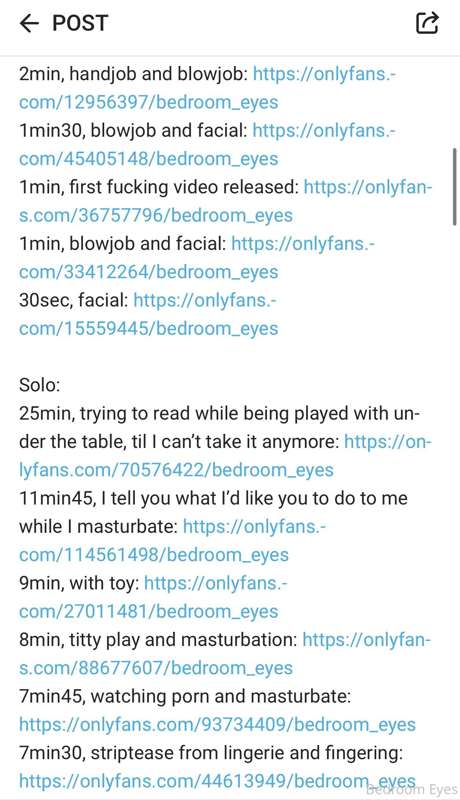This screenshot has width=460, height=800.
Task: Grab the vertical scrollbar thumb
Action: 454,187
